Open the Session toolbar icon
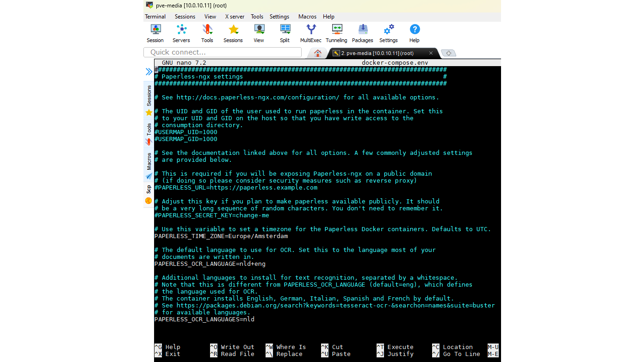This screenshot has height=362, width=644. [155, 34]
